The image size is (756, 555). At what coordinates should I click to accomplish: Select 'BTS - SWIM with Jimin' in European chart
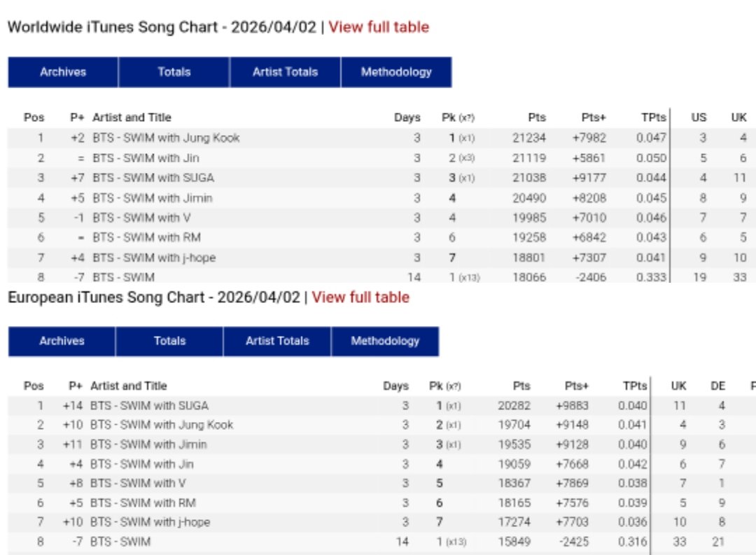[x=148, y=444]
